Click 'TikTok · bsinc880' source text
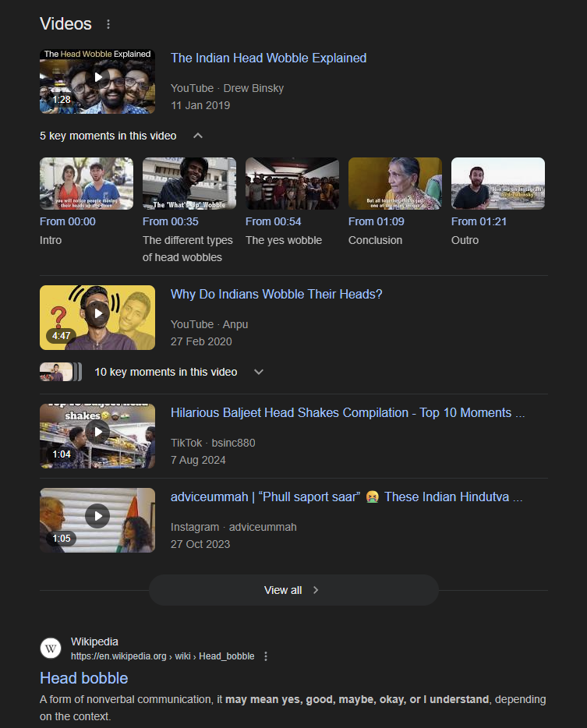 [213, 443]
